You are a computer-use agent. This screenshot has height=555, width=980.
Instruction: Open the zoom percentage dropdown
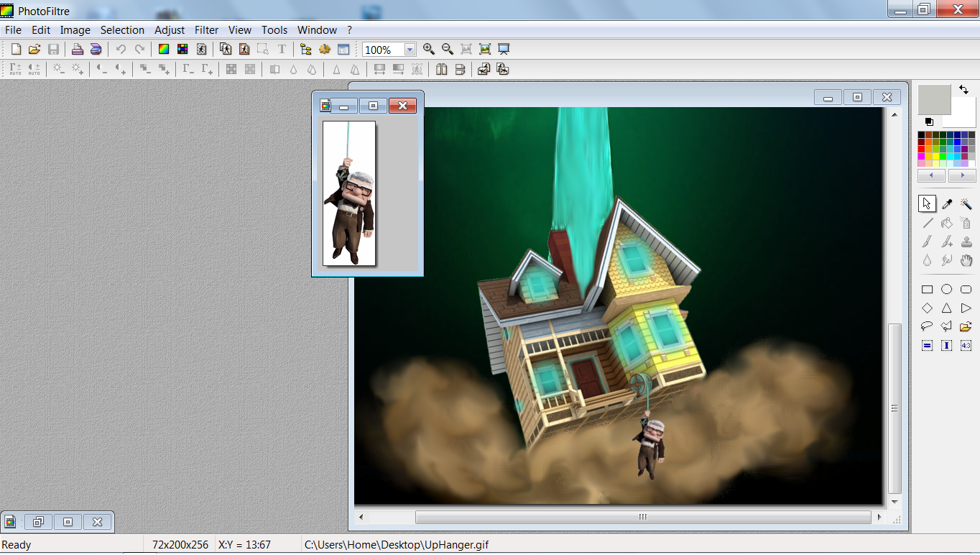tap(410, 50)
